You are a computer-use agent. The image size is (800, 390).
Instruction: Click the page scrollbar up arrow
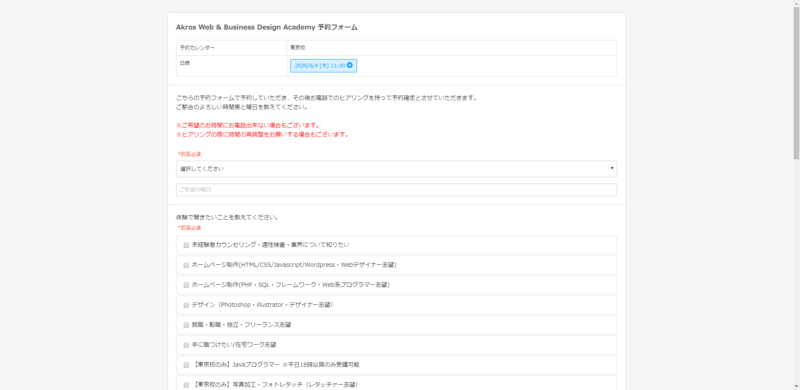click(796, 4)
